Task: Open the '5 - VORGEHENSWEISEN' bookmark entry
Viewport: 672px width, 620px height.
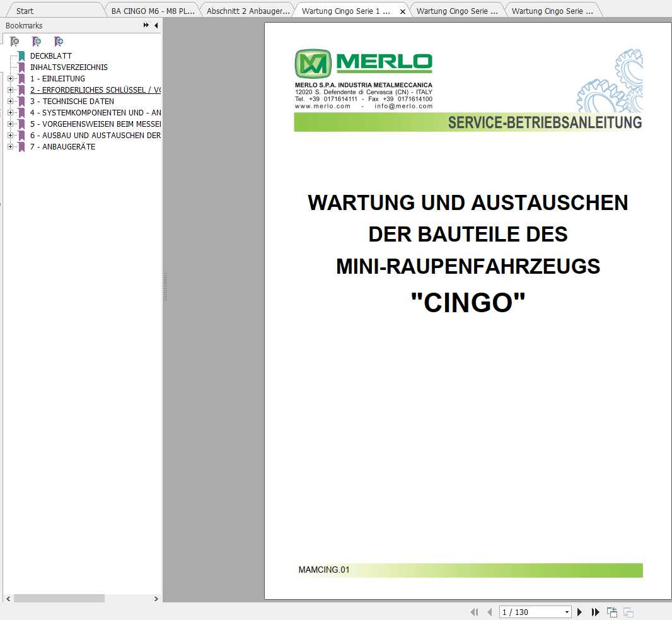Action: (x=95, y=124)
